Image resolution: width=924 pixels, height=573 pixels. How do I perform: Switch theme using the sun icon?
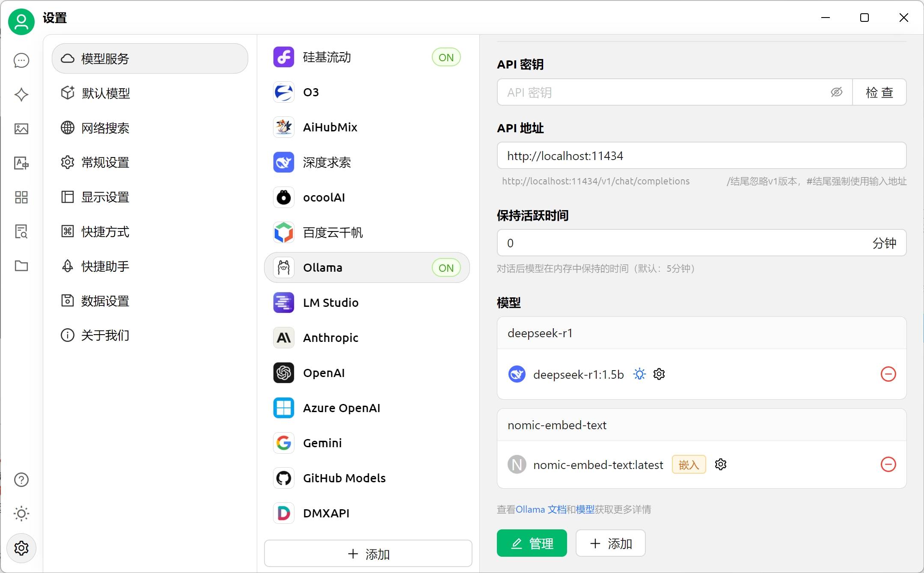click(x=21, y=514)
